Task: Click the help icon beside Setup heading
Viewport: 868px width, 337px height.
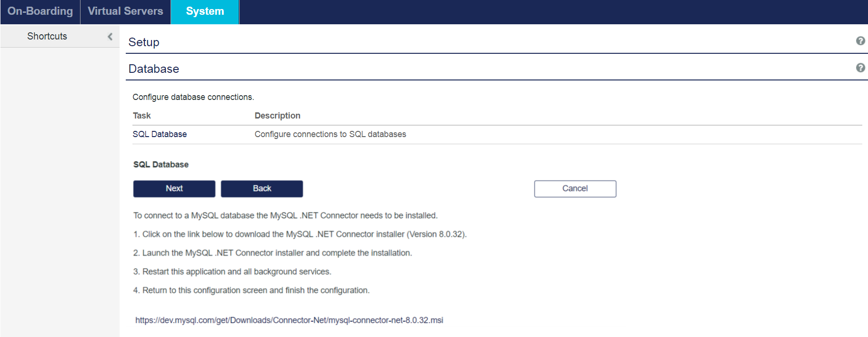Action: [860, 41]
